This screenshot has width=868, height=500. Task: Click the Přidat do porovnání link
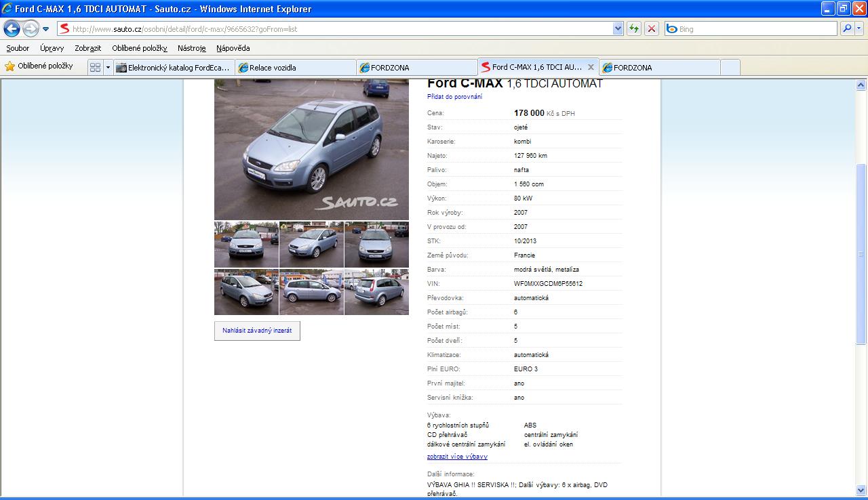tap(454, 97)
